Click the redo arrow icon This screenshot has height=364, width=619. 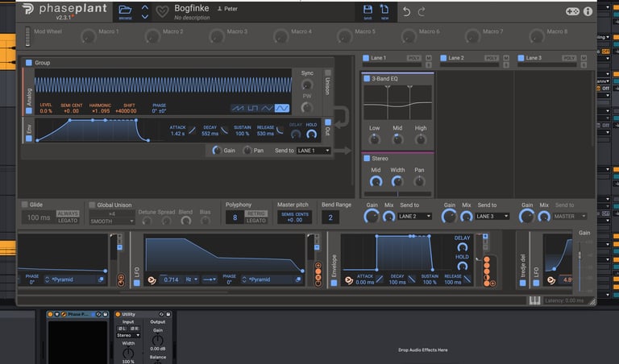[x=422, y=11]
